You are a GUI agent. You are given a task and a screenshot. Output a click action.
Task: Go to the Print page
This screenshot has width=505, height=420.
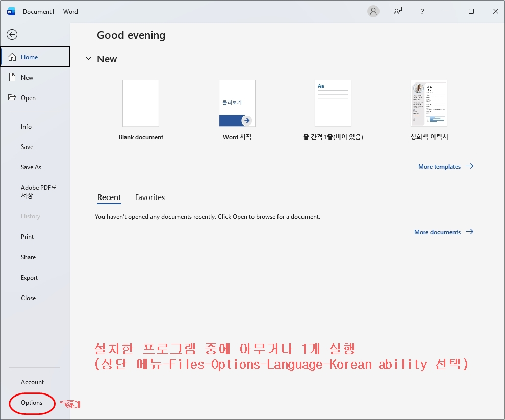[x=28, y=237]
